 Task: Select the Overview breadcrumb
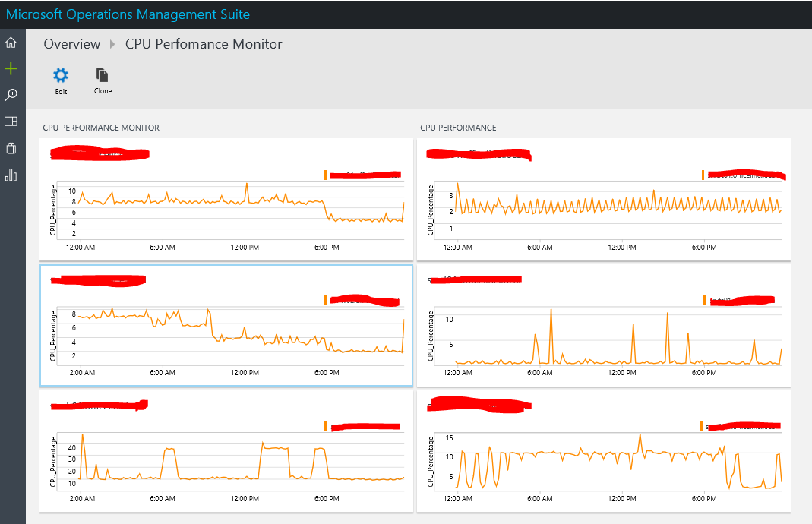(71, 44)
